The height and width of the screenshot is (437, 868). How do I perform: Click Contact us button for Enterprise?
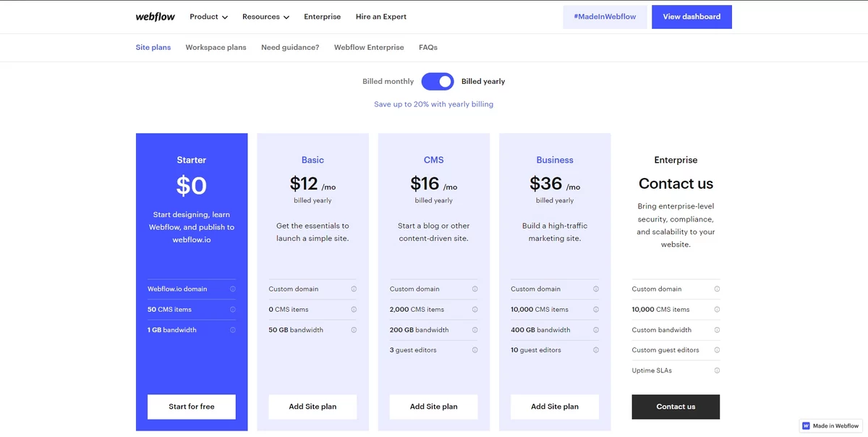coord(676,407)
